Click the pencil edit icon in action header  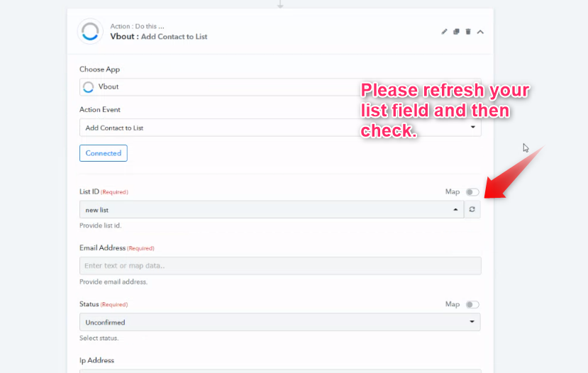(x=444, y=32)
